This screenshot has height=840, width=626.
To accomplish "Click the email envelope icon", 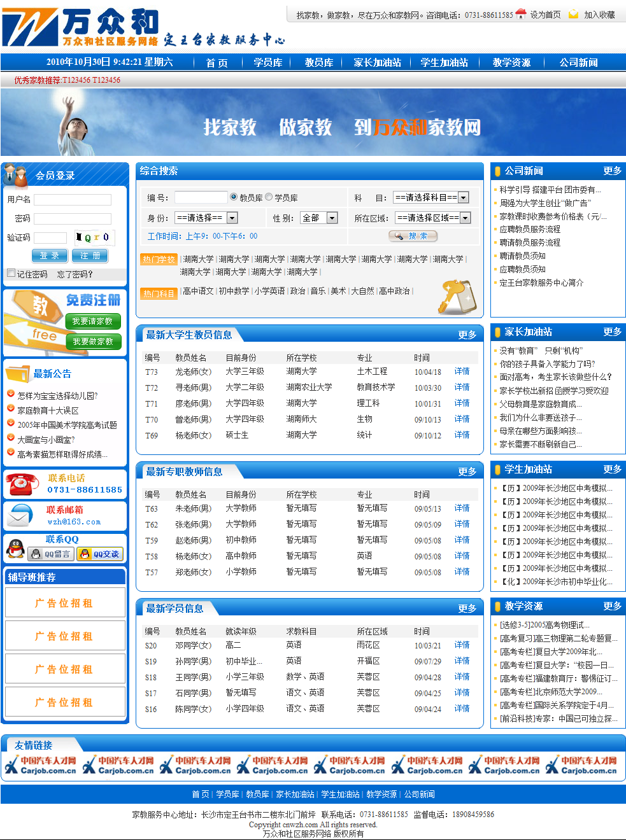I will click(21, 515).
